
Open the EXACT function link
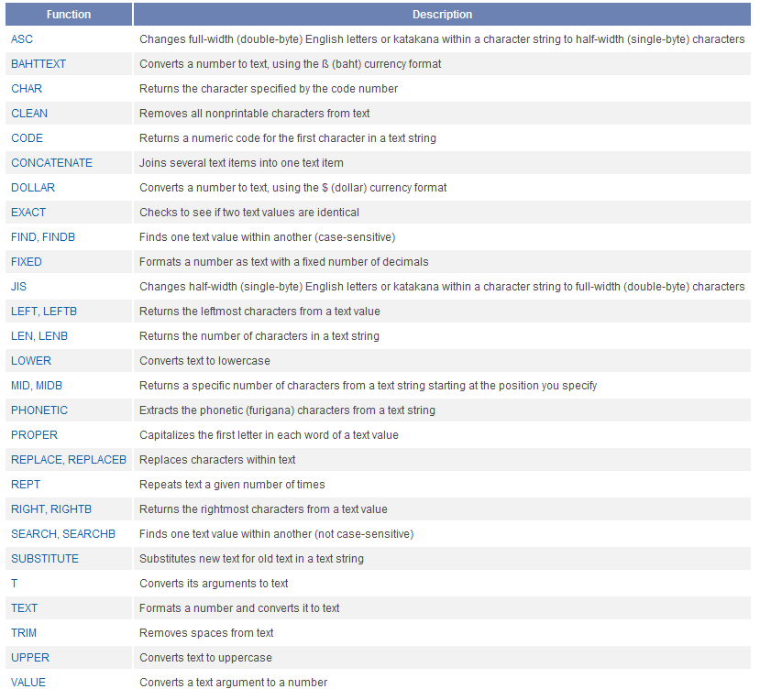28,213
